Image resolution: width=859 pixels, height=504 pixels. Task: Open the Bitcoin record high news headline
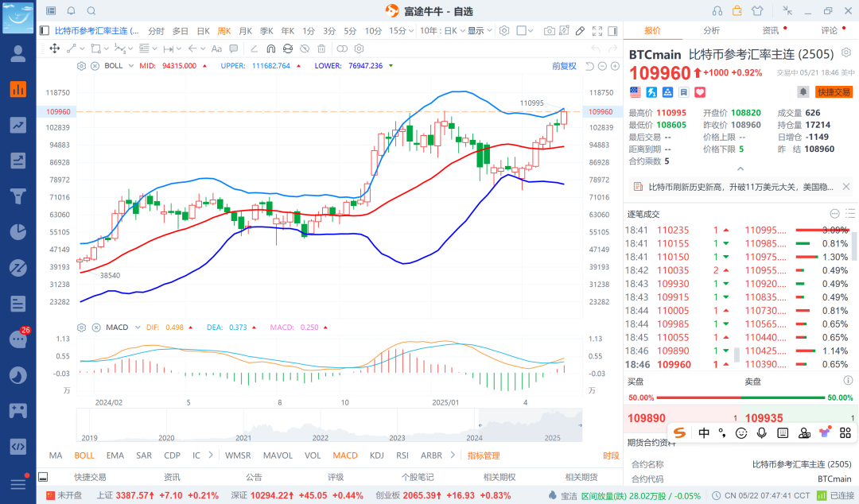point(740,187)
